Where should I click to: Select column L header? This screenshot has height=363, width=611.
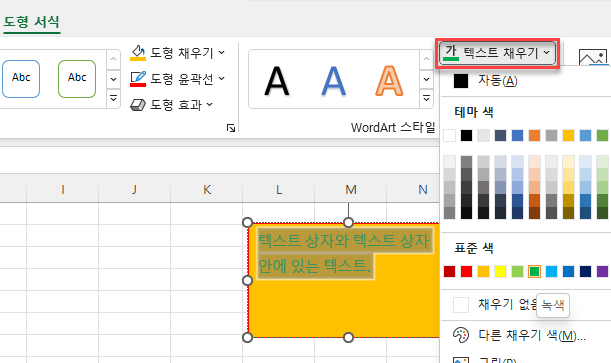(279, 190)
